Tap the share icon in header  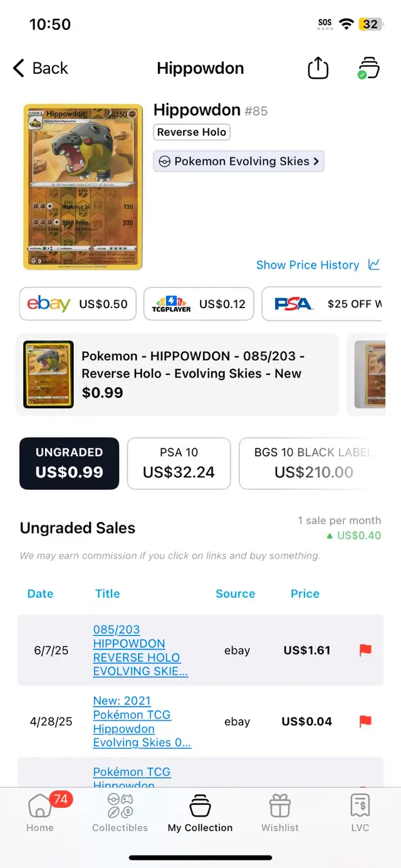point(318,68)
